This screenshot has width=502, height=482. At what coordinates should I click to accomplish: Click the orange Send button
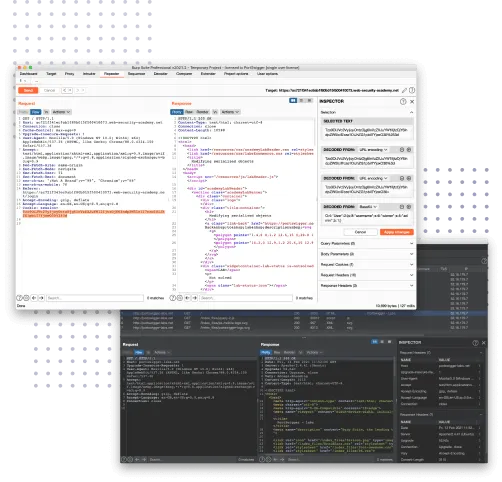(28, 90)
